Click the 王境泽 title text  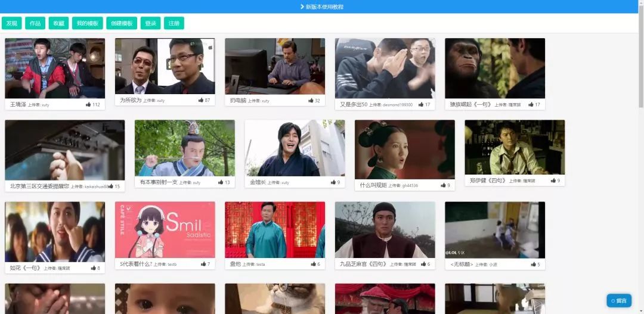coord(18,105)
